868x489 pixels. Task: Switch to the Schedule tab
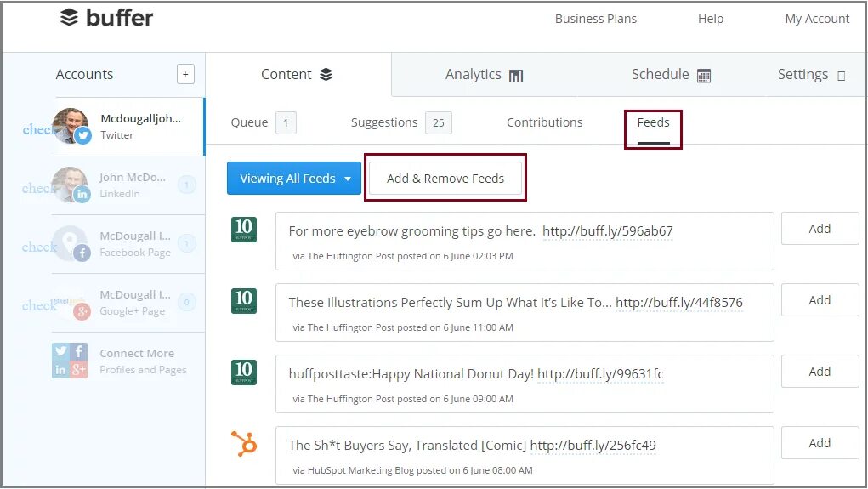(x=671, y=74)
